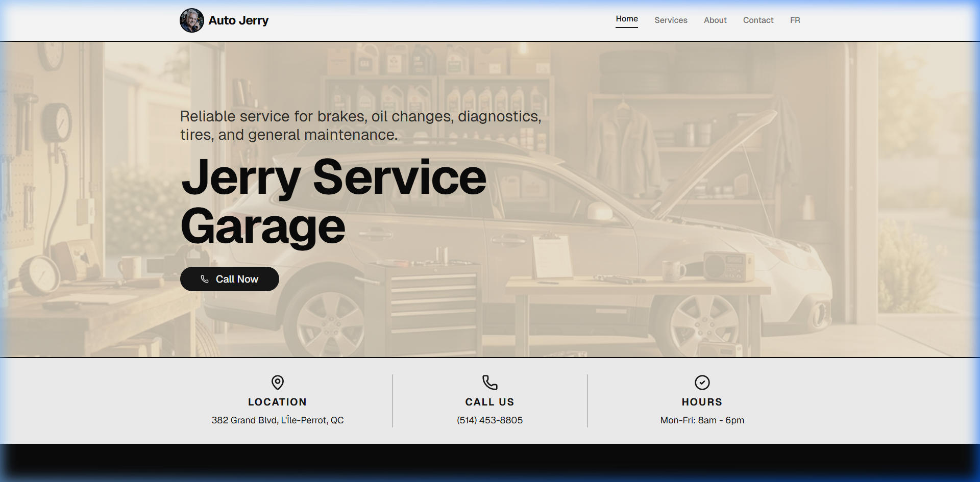980x482 pixels.
Task: Click the phone icon above CALL US
Action: (489, 383)
